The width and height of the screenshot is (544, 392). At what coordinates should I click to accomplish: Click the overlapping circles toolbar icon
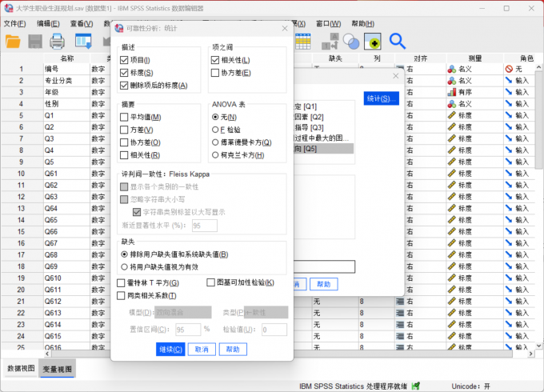pyautogui.click(x=351, y=42)
